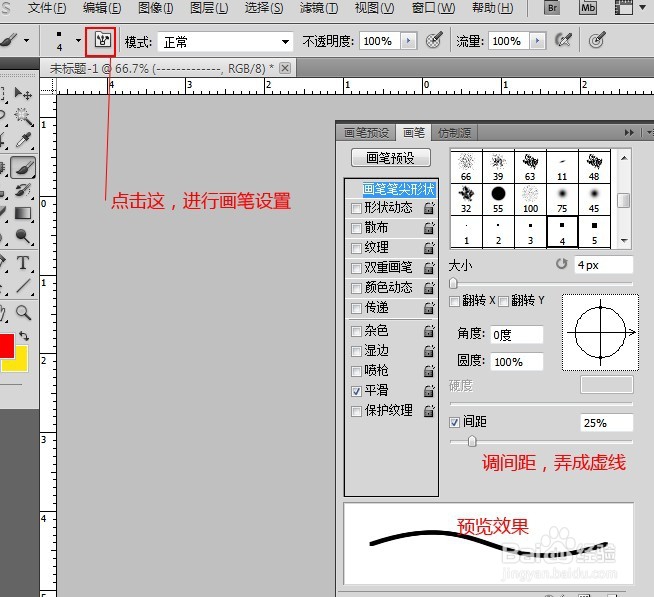Open the view extras film icon
Screen dimensions: 654x597
coord(624,8)
